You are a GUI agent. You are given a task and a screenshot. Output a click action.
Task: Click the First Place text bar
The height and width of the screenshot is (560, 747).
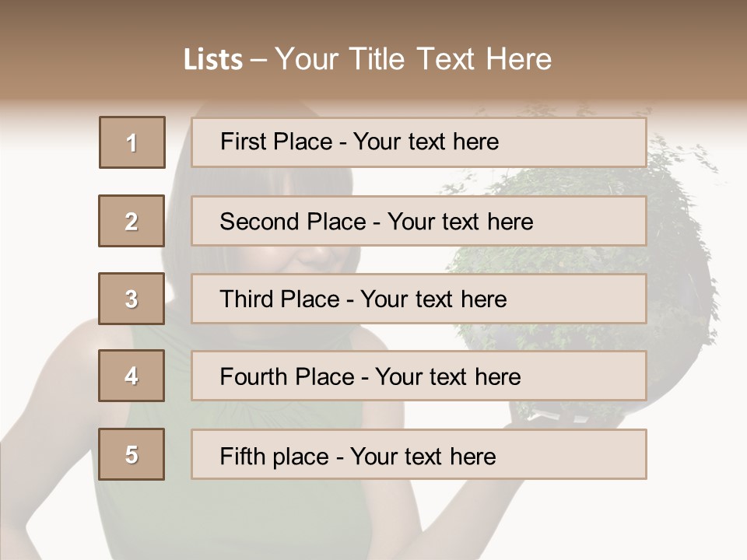(x=419, y=142)
